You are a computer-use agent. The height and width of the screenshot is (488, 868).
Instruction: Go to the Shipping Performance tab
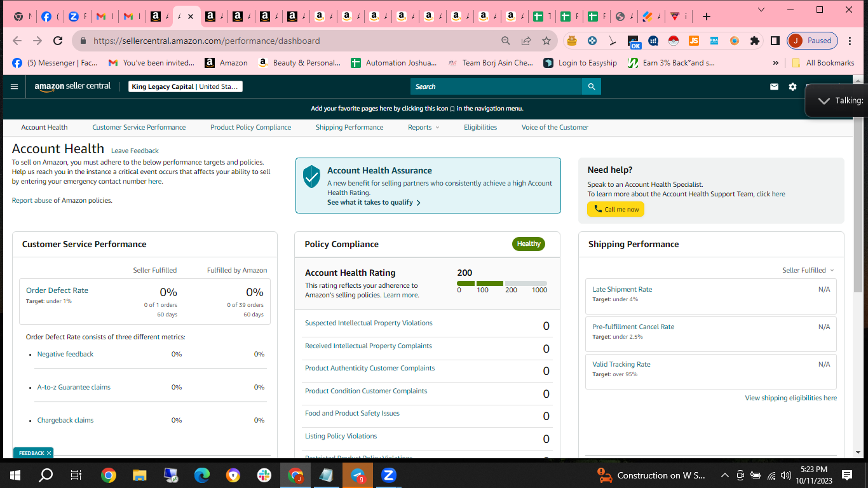coord(349,127)
